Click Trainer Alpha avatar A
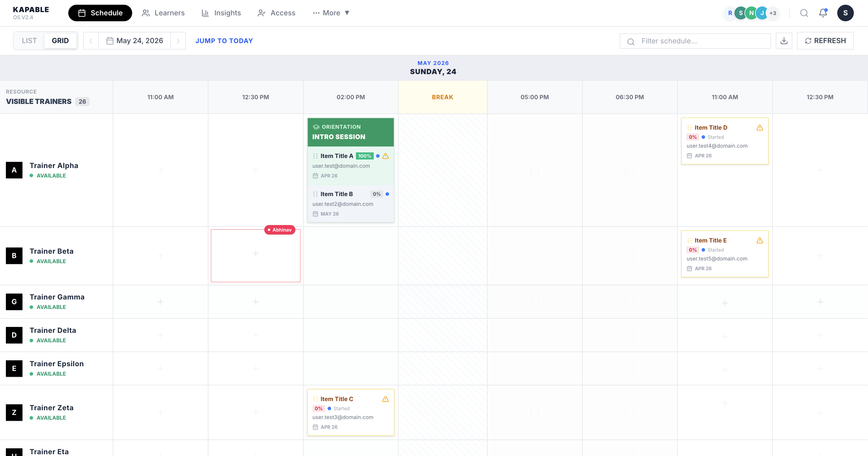868x456 pixels. (14, 170)
